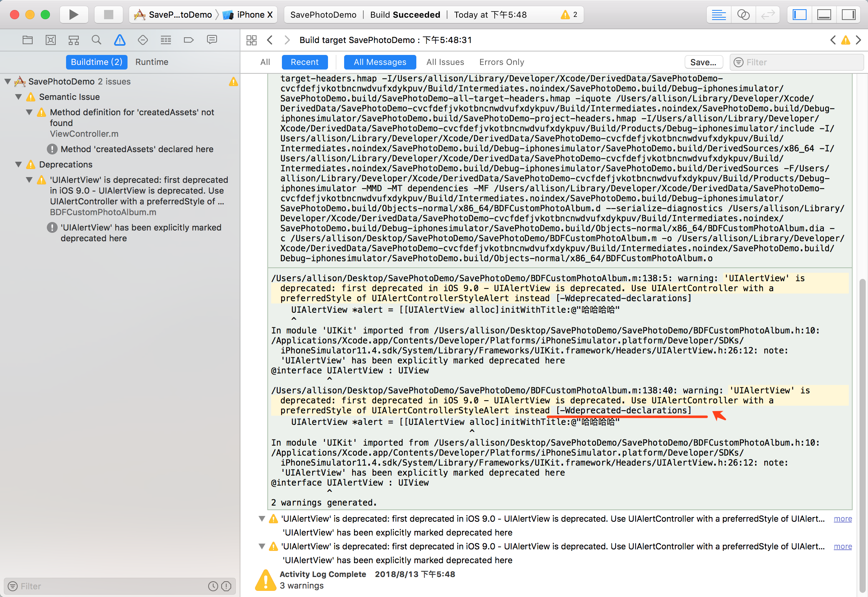Open the Report navigator speech bubble icon

212,40
